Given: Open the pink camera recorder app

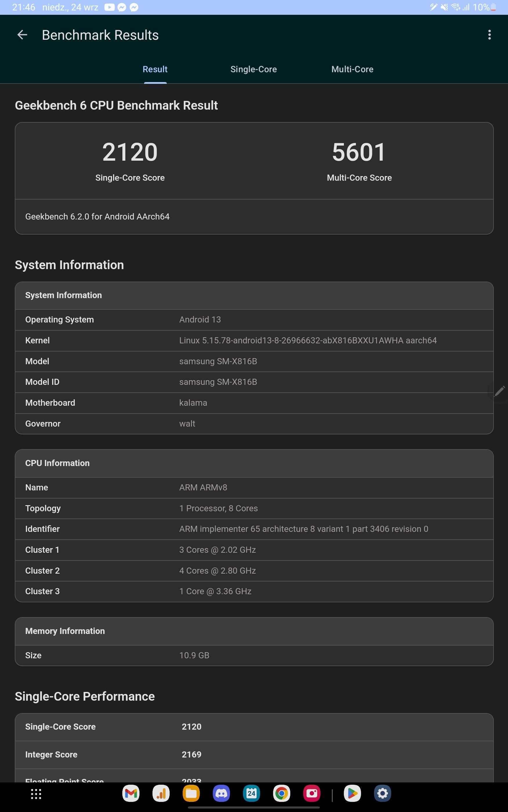Looking at the screenshot, I should (x=312, y=793).
